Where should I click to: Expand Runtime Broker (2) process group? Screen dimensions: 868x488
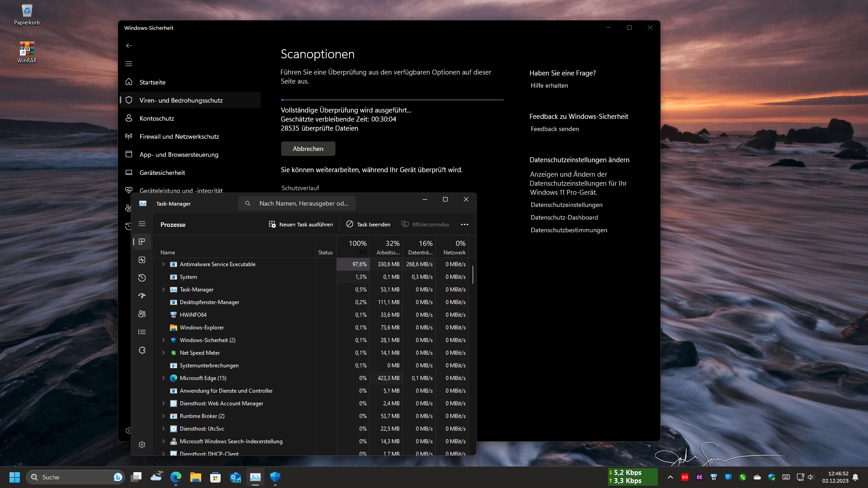(164, 416)
